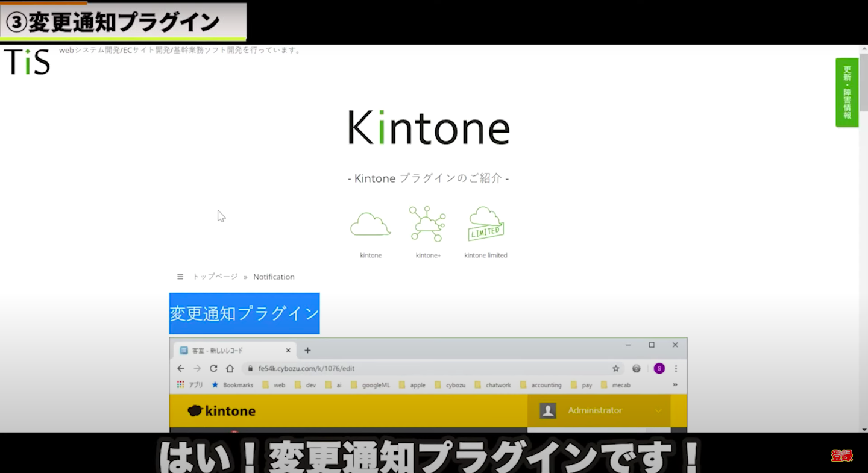868x473 pixels.
Task: Click the kintone limited icon
Action: click(485, 224)
